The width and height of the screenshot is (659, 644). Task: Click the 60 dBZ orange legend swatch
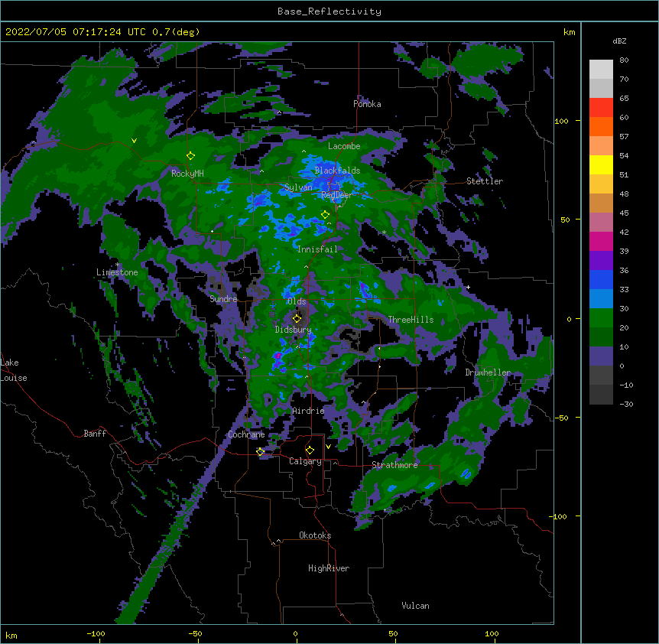(x=601, y=126)
